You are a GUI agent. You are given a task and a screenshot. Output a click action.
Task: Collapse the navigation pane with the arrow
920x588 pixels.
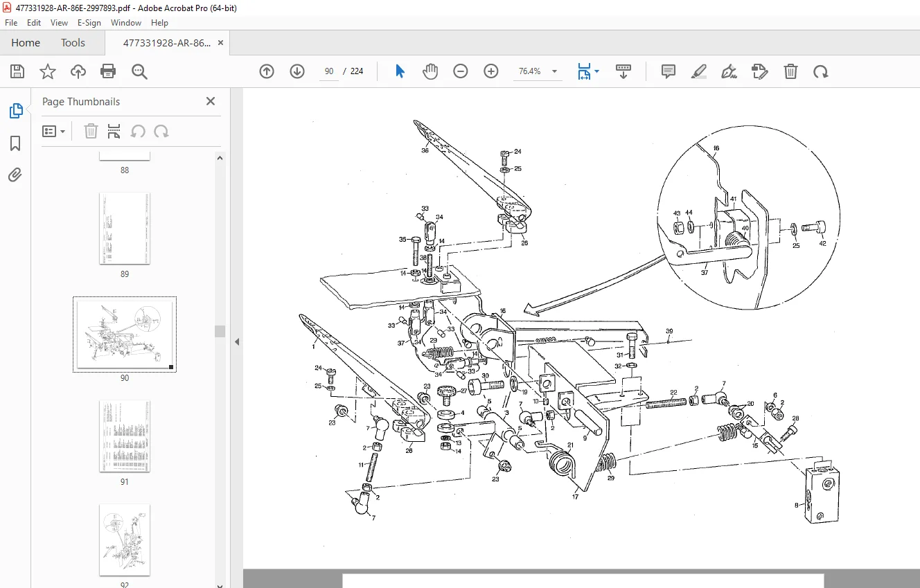pyautogui.click(x=237, y=341)
